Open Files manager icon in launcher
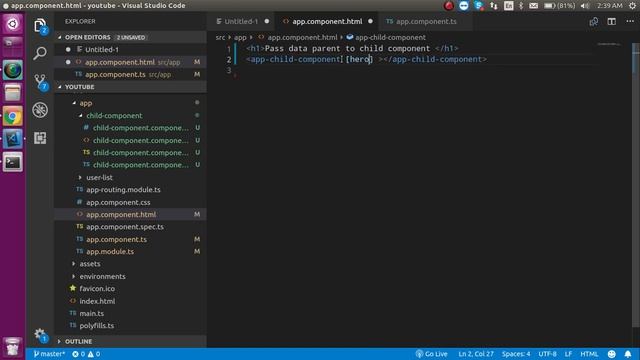This screenshot has height=360, width=640. pyautogui.click(x=13, y=93)
